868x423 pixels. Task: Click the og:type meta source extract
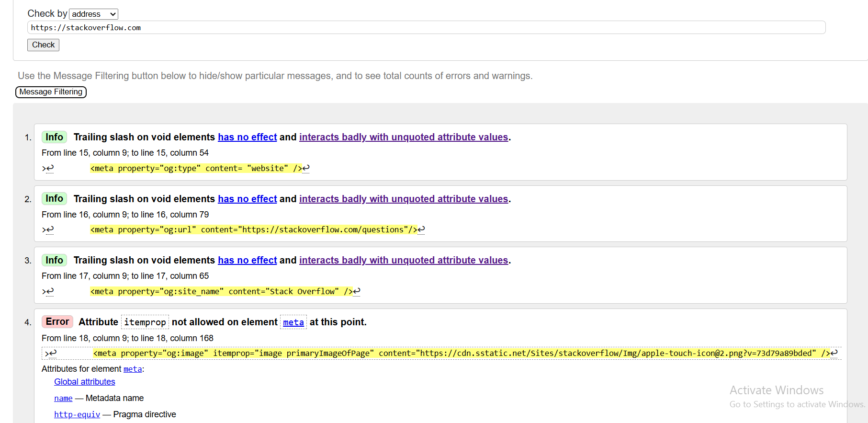196,168
